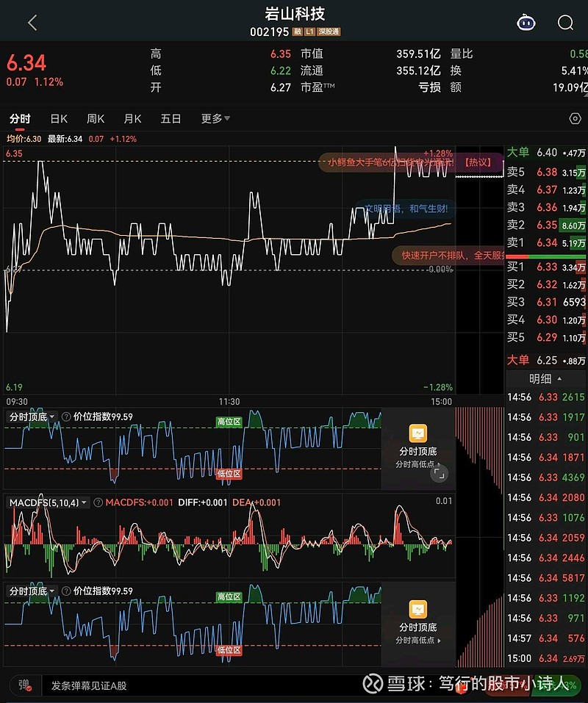Switch to the 五日 tab
This screenshot has width=588, height=703.
click(x=171, y=119)
